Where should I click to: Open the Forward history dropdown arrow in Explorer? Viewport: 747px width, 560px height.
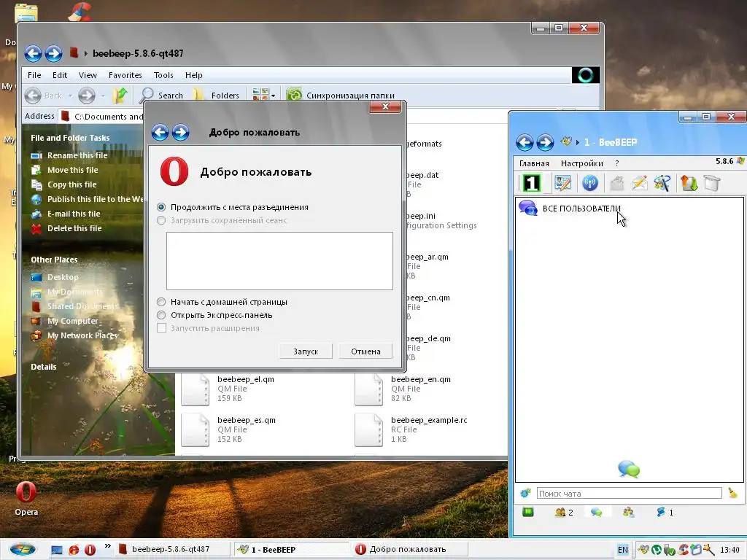[102, 96]
